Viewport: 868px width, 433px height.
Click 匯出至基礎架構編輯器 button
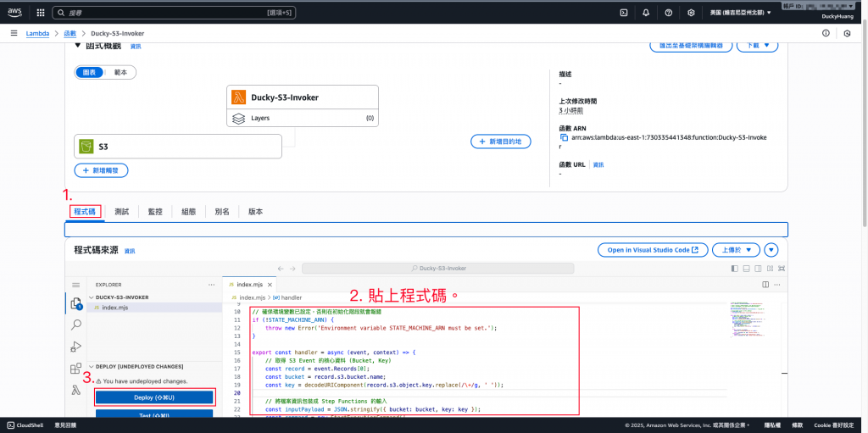(691, 46)
